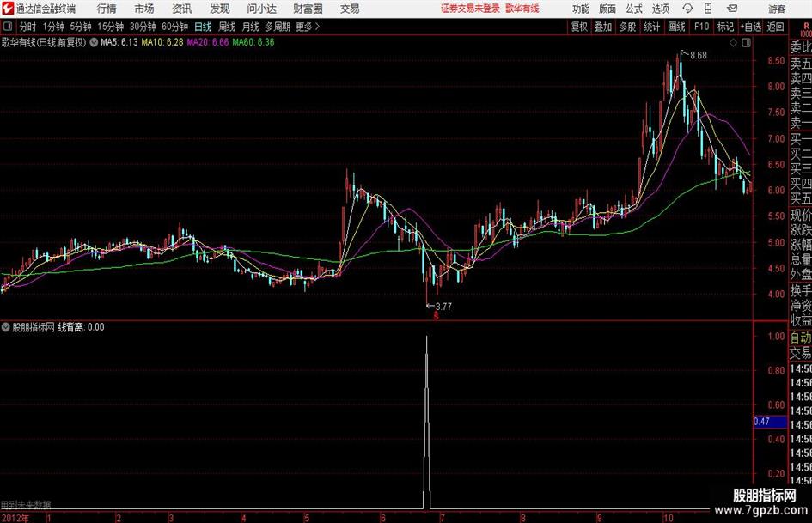Click the 叠加 overlay toolbar button

click(x=603, y=27)
